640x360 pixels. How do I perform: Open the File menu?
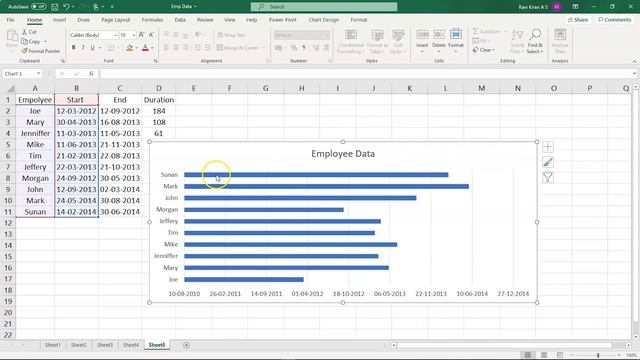(x=11, y=20)
